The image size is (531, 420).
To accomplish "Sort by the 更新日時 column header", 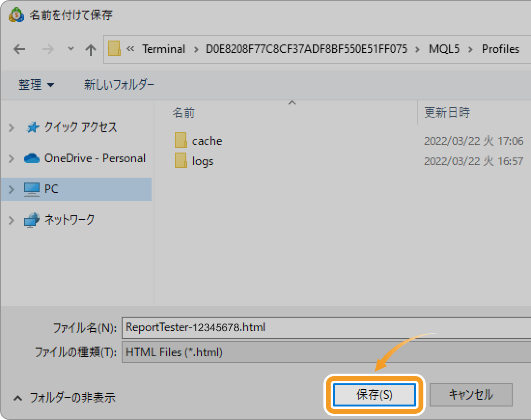I will click(447, 112).
